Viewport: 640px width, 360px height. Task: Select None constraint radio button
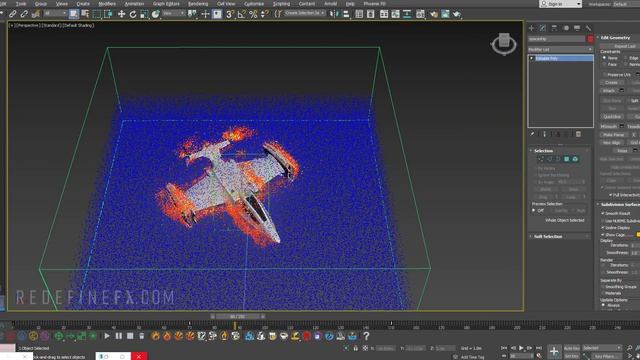tap(604, 58)
